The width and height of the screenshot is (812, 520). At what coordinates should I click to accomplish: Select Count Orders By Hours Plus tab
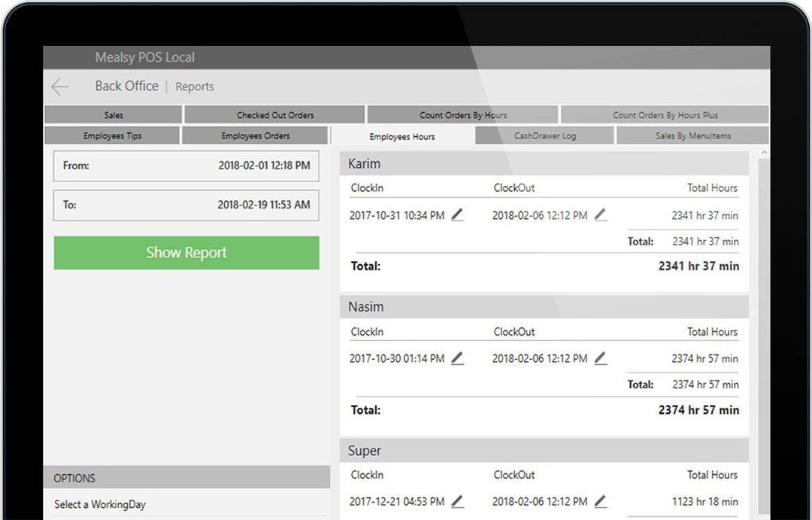[665, 115]
